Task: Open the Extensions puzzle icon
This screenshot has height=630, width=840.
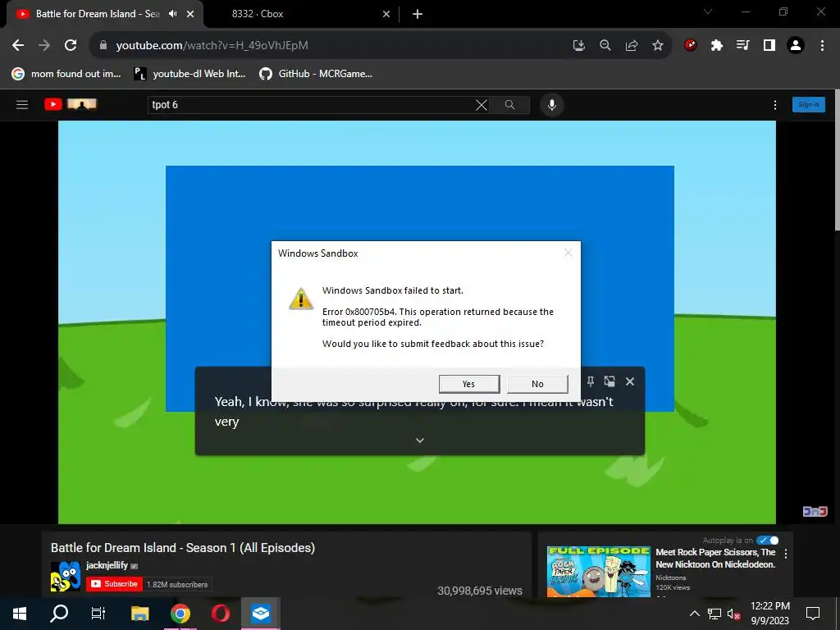Action: (x=717, y=46)
